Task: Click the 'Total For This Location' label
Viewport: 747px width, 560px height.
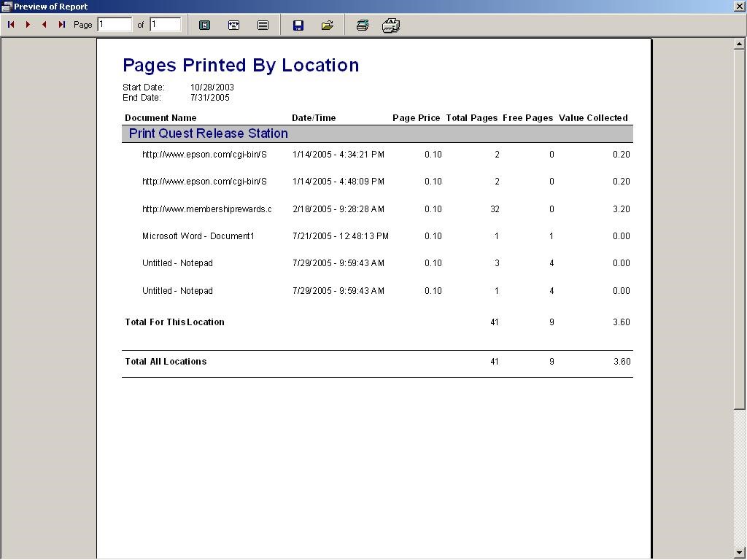Action: tap(174, 322)
